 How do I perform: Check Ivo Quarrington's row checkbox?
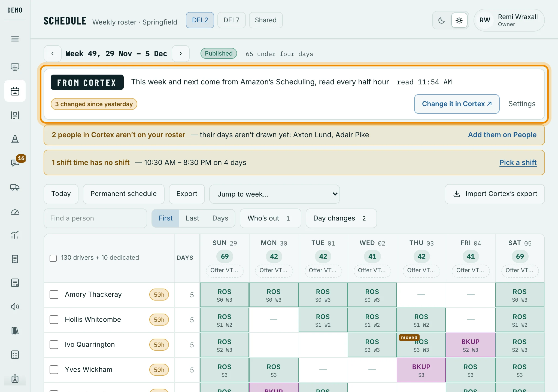(54, 345)
